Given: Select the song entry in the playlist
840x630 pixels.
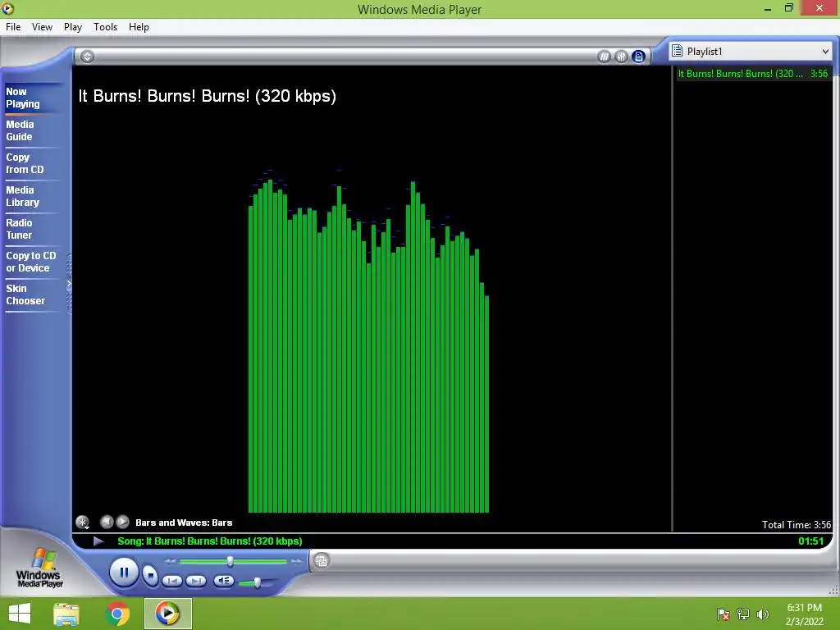Looking at the screenshot, I should coord(753,73).
